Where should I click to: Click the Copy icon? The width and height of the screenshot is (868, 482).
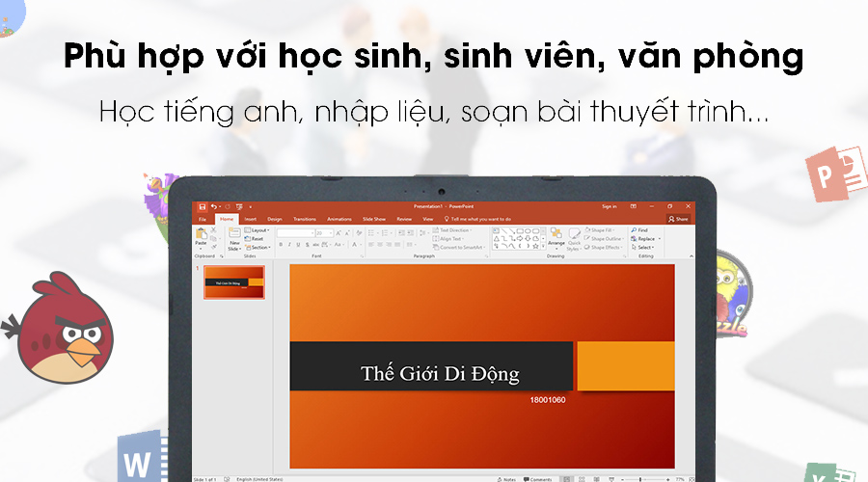coord(214,238)
